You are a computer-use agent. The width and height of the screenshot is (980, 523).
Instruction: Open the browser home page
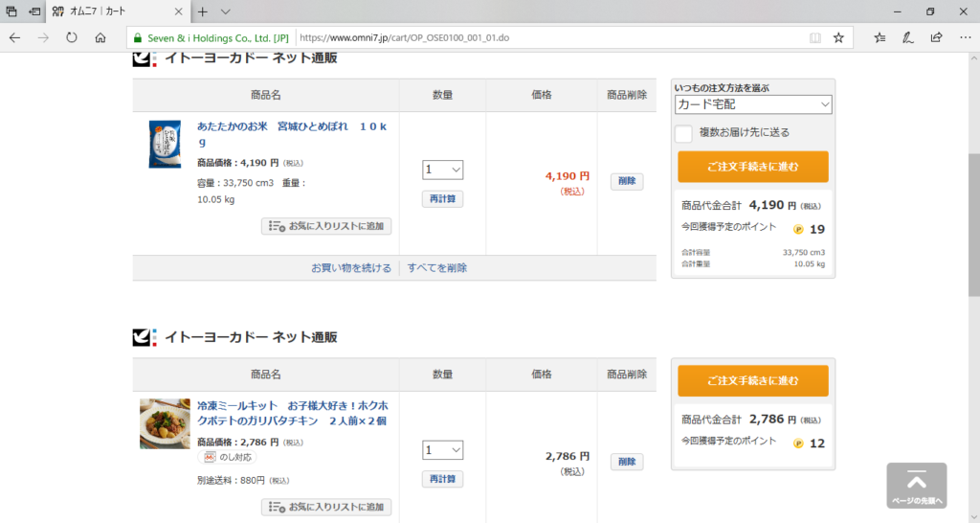100,37
